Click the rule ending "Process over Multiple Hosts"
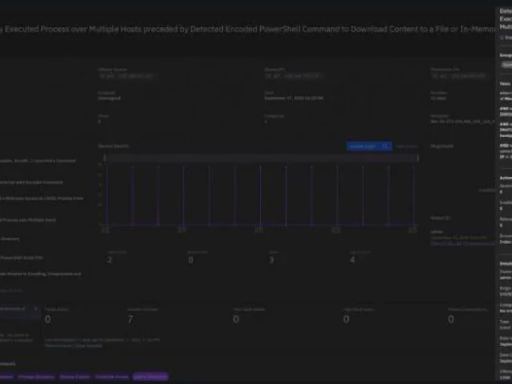The image size is (512, 384). pos(28,220)
